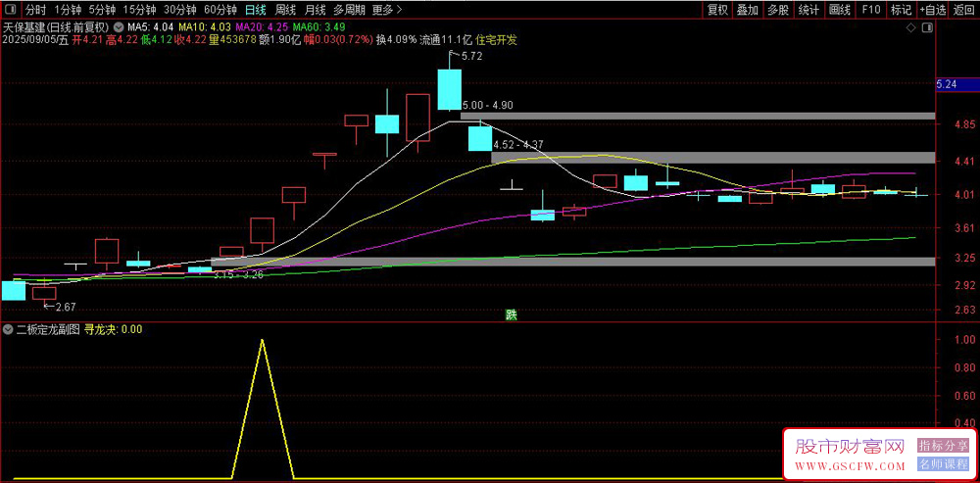This screenshot has width=980, height=483.
Task: Click the 2.67 low price label
Action: 65,307
